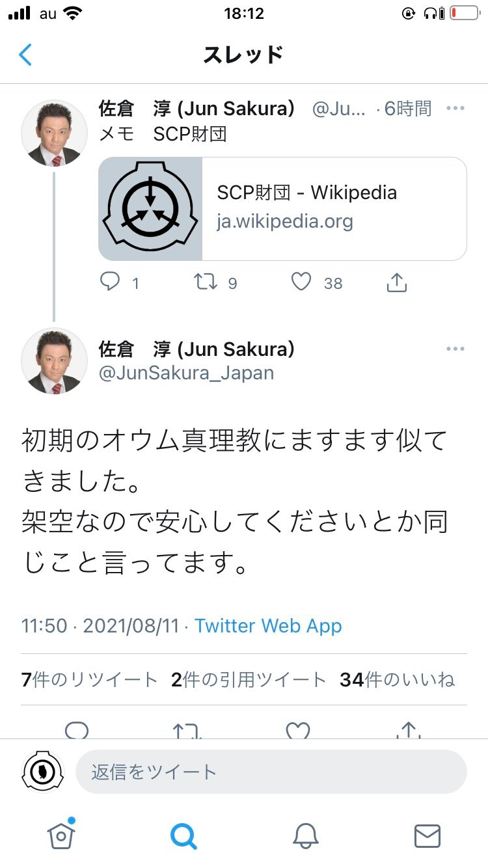View the 7件のリツイート list
Screen dimensions: 488x868
click(90, 680)
